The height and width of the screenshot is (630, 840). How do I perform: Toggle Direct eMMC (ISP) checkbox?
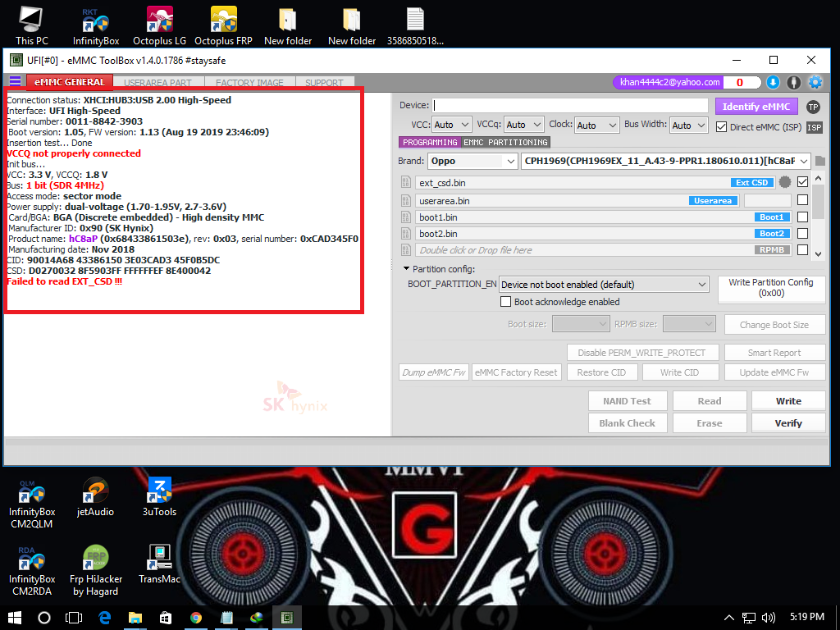point(722,127)
